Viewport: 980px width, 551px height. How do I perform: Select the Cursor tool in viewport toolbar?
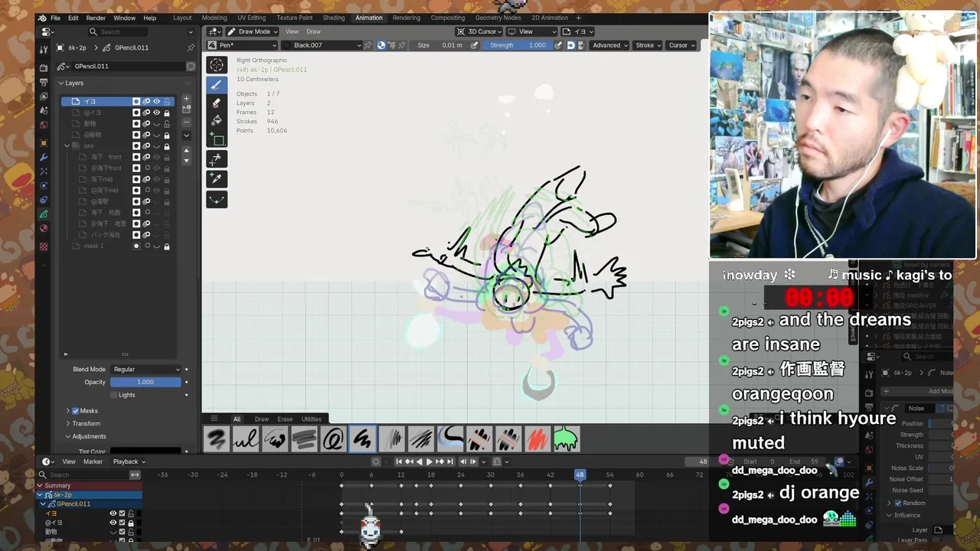coord(217,65)
